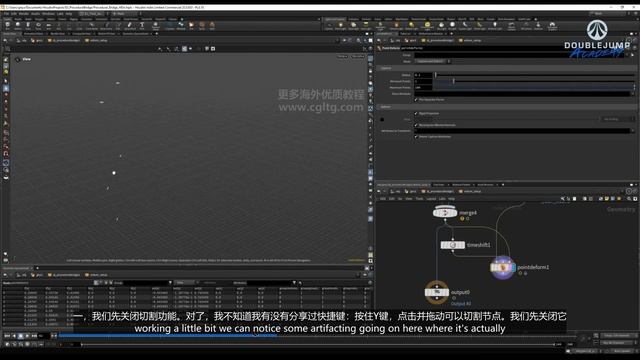Screen dimensions: 640x360
Task: Click the find node magnifier in the network toolbar
Action: 629,199
